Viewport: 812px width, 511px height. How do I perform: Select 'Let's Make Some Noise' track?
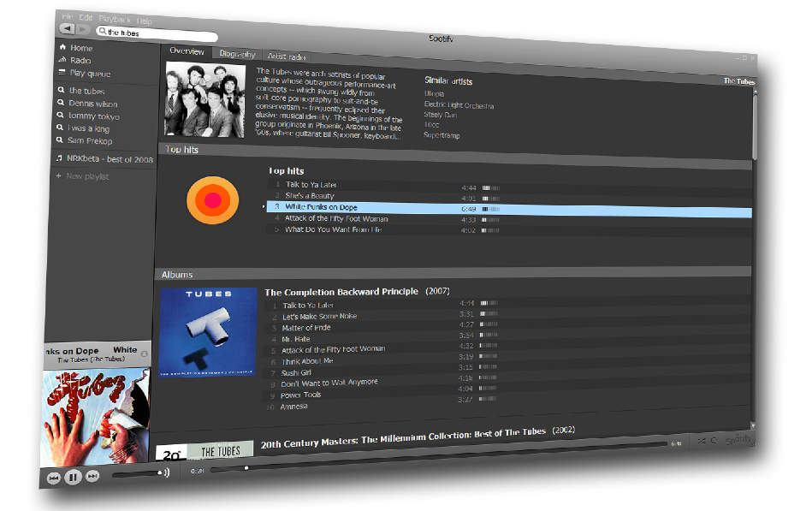[x=319, y=316]
